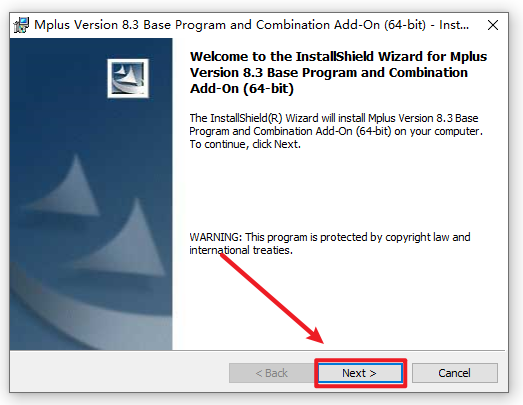Click the 'Version 8.3 Base Program and Combination' heading line
Viewport: 523px width, 405px height.
coord(329,73)
